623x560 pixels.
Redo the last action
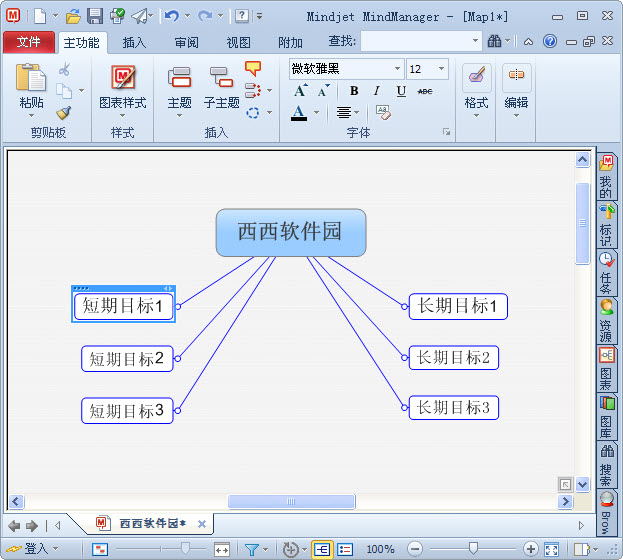coord(205,16)
